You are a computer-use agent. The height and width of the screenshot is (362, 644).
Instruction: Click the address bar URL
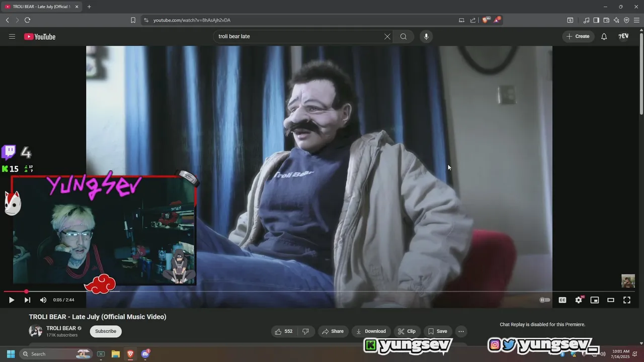coord(192,20)
